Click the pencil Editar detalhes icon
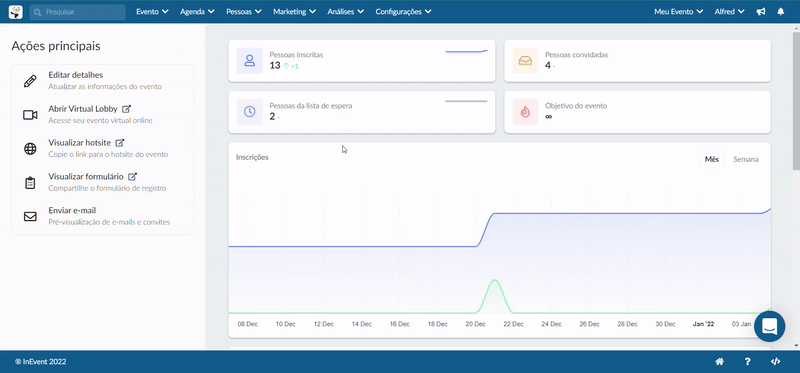The height and width of the screenshot is (373, 800). pyautogui.click(x=30, y=81)
